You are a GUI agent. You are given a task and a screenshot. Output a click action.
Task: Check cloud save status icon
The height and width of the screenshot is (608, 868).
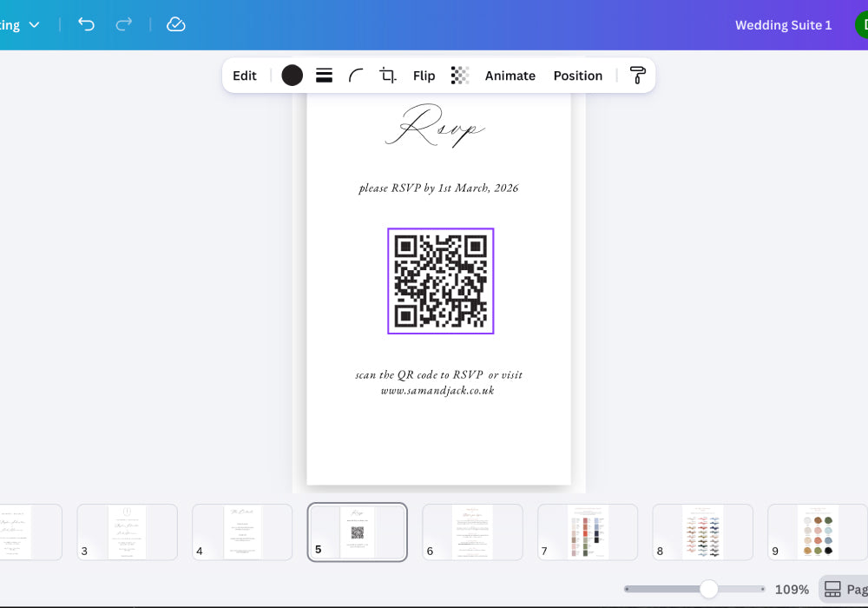(176, 24)
